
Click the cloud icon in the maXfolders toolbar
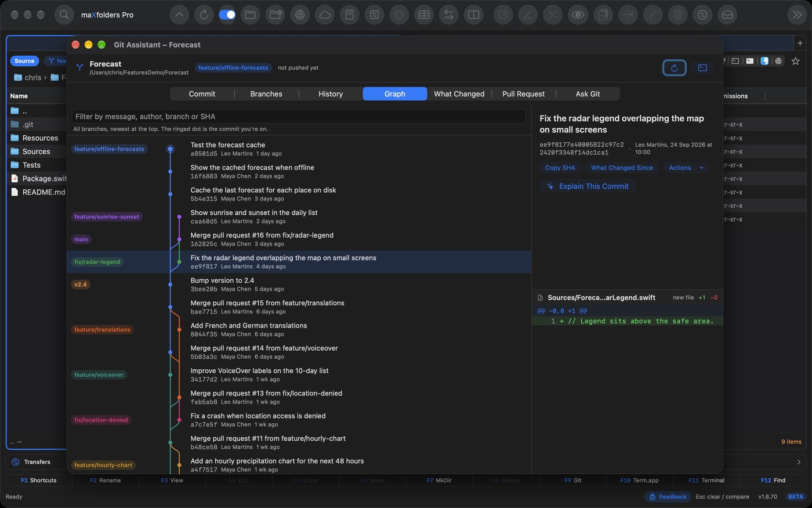(x=325, y=15)
